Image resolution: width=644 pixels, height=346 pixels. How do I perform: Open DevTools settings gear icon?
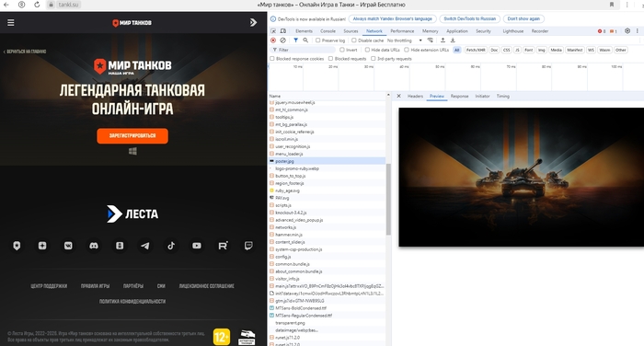click(627, 30)
